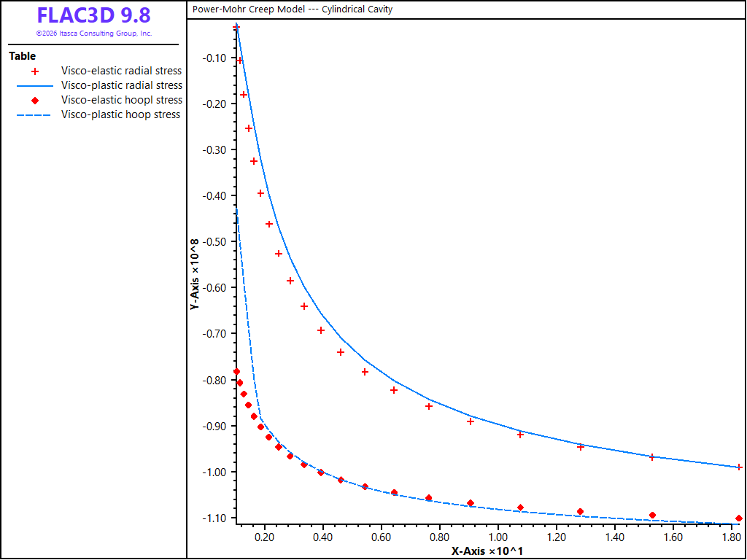Click the X-Axis ×10^1 label
747x560 pixels.
pos(489,551)
